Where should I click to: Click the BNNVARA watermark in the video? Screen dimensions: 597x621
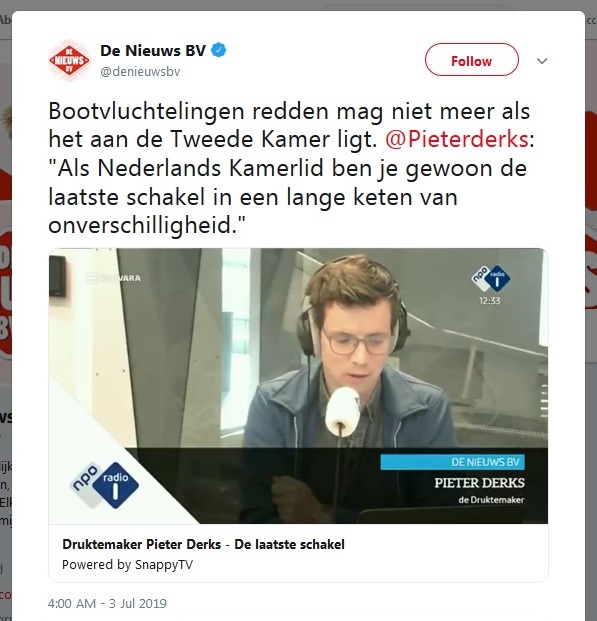(x=113, y=278)
